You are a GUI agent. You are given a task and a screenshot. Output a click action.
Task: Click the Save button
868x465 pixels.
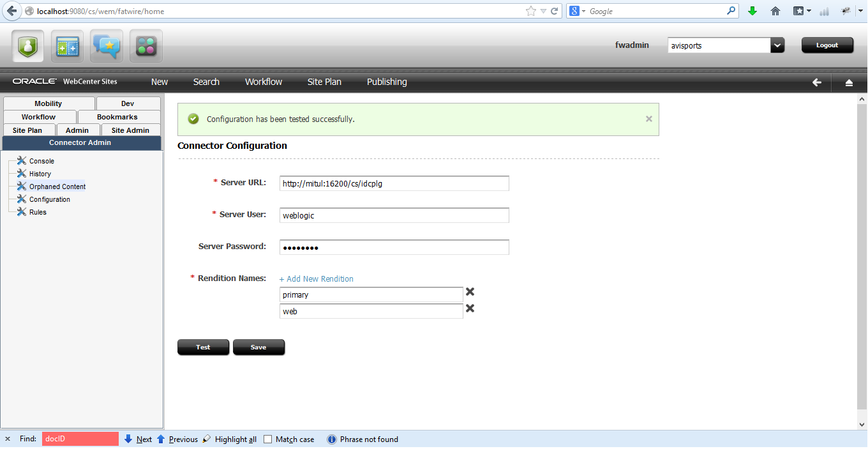[x=258, y=347]
